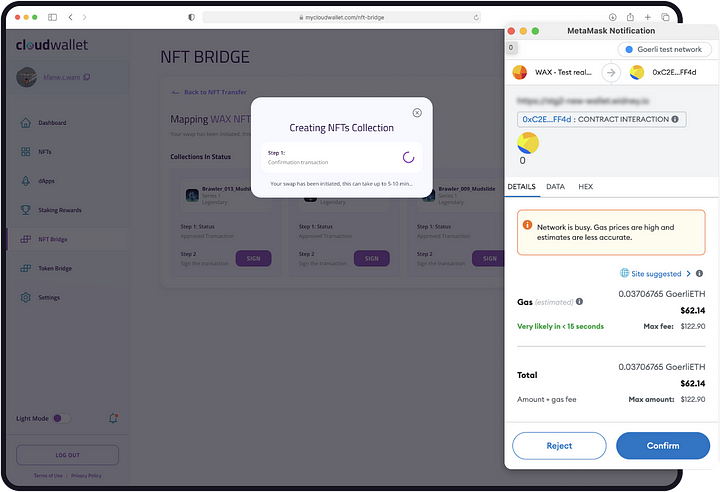This screenshot has height=492, width=720.
Task: Click Brawler_013 NFT thumbnail
Action: (192, 195)
